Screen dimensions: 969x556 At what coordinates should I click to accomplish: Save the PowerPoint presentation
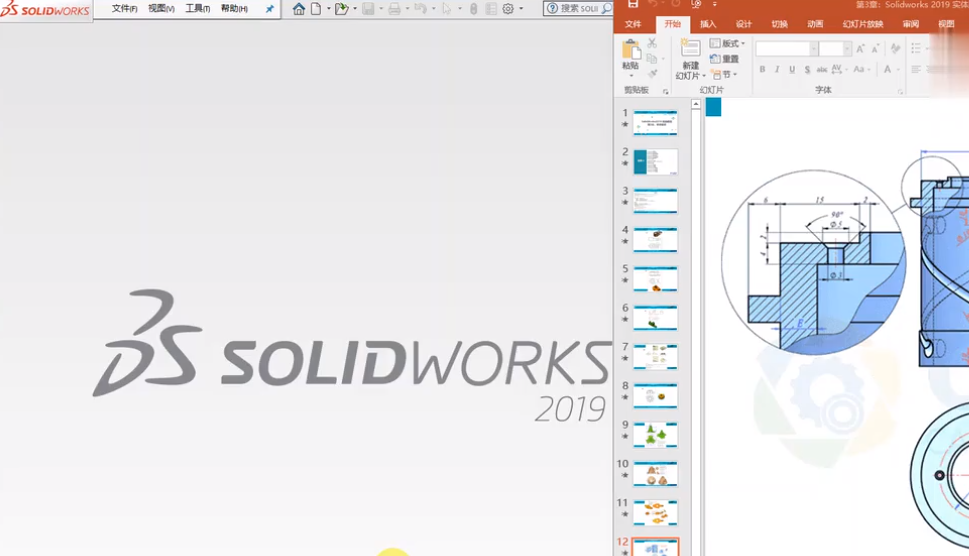pos(633,4)
